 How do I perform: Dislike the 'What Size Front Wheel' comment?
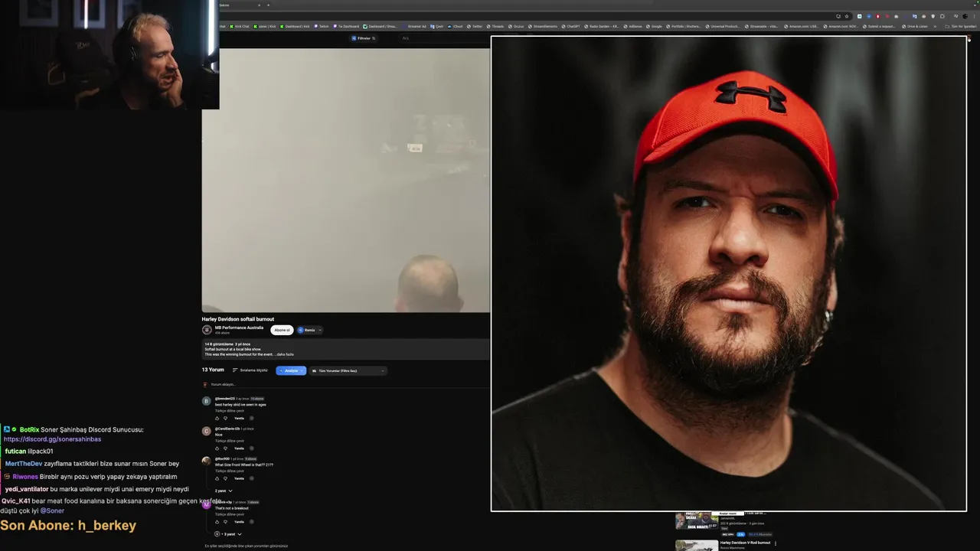[x=225, y=478]
